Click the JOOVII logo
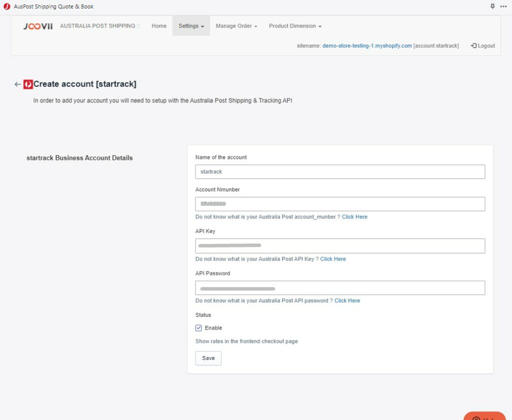Viewport: 512px width, 420px height. [38, 26]
